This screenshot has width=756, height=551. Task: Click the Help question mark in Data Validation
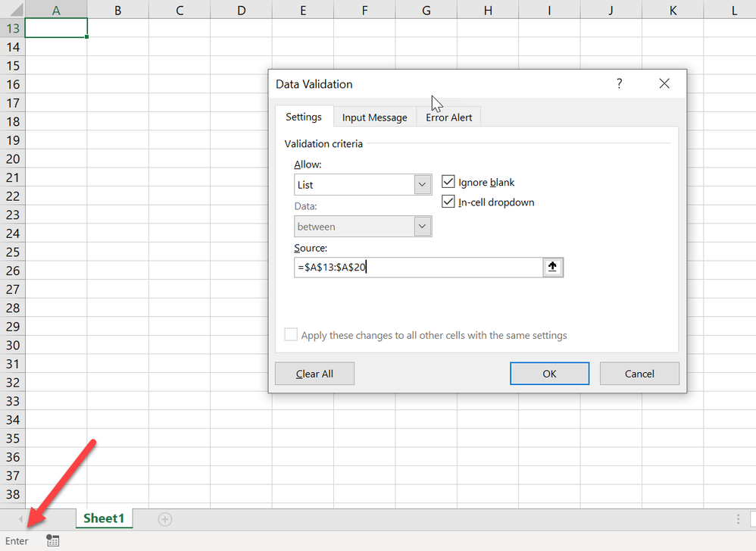click(x=620, y=84)
